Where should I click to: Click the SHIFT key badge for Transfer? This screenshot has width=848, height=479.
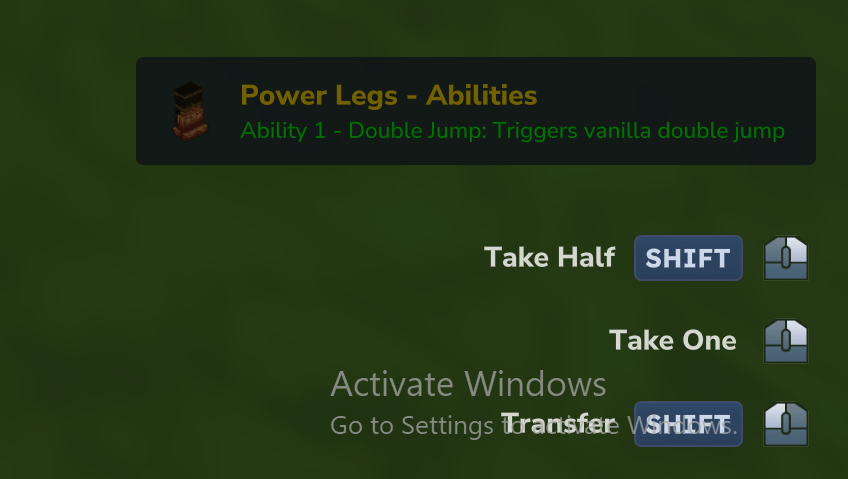[688, 424]
